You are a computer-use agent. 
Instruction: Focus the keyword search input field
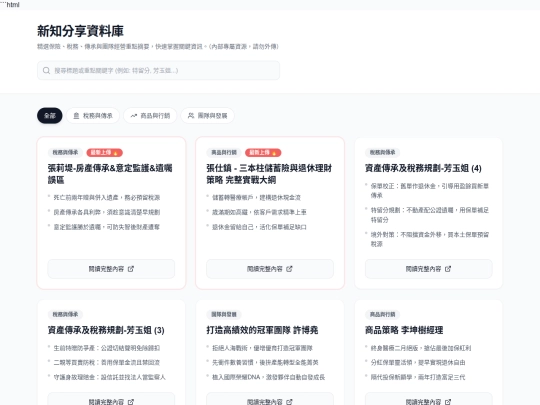click(x=158, y=71)
